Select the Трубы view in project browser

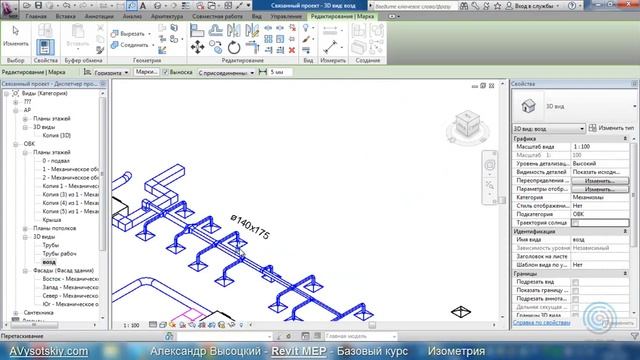pyautogui.click(x=51, y=245)
